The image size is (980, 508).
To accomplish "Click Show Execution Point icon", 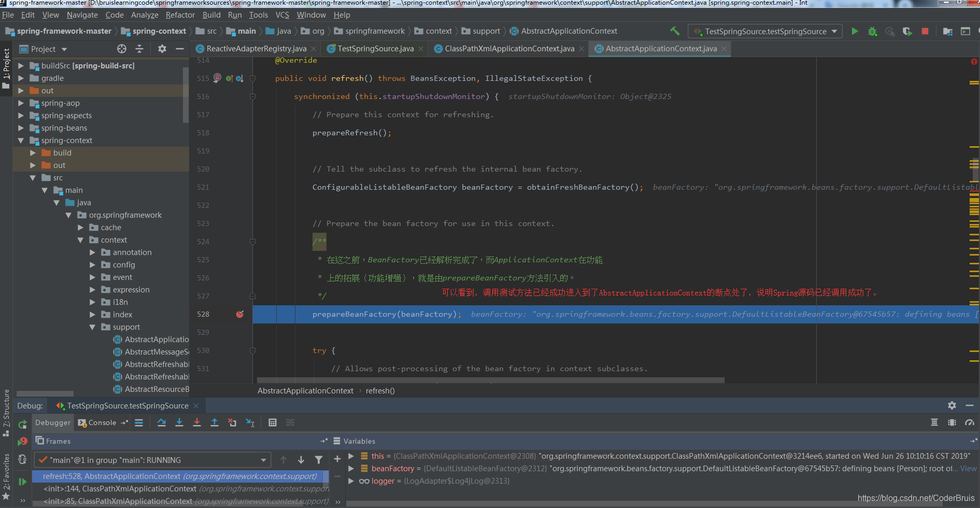I will 139,422.
